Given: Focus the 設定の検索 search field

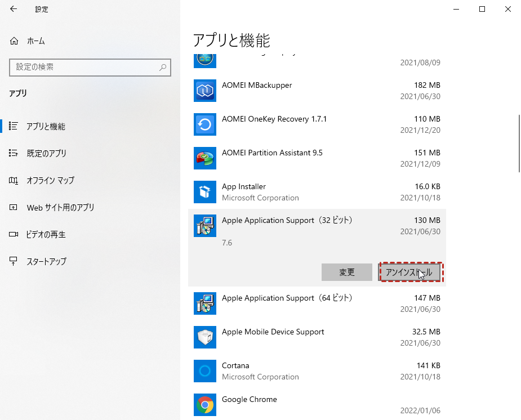Looking at the screenshot, I should click(x=90, y=68).
